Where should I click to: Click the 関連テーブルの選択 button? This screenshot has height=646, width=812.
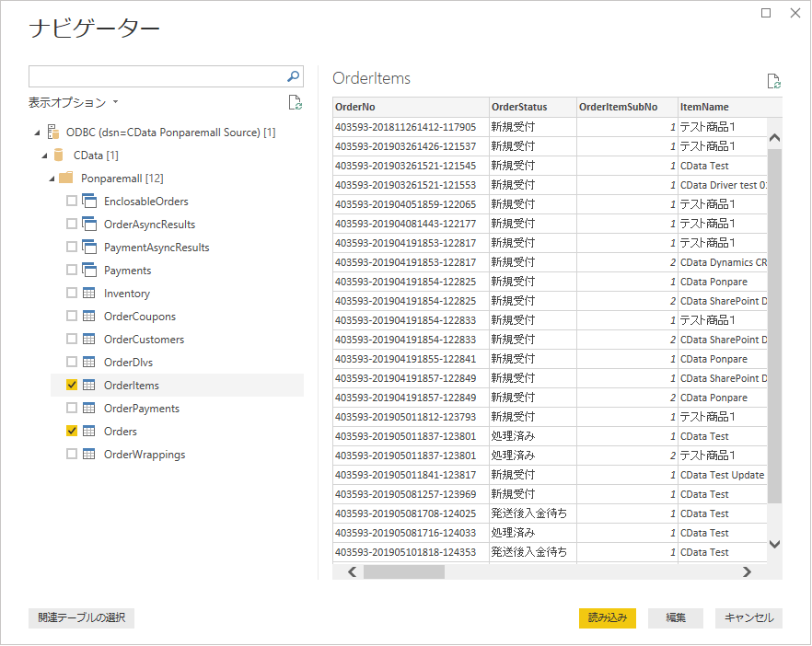pos(82,617)
